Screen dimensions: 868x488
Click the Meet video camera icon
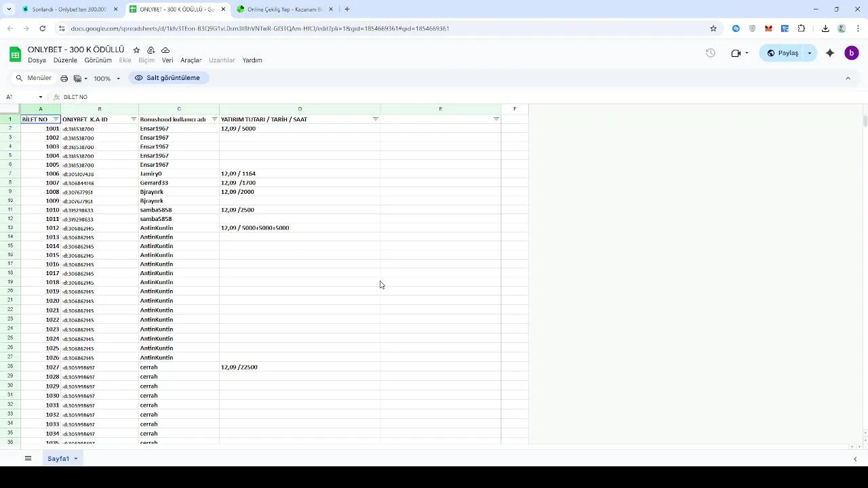click(736, 53)
